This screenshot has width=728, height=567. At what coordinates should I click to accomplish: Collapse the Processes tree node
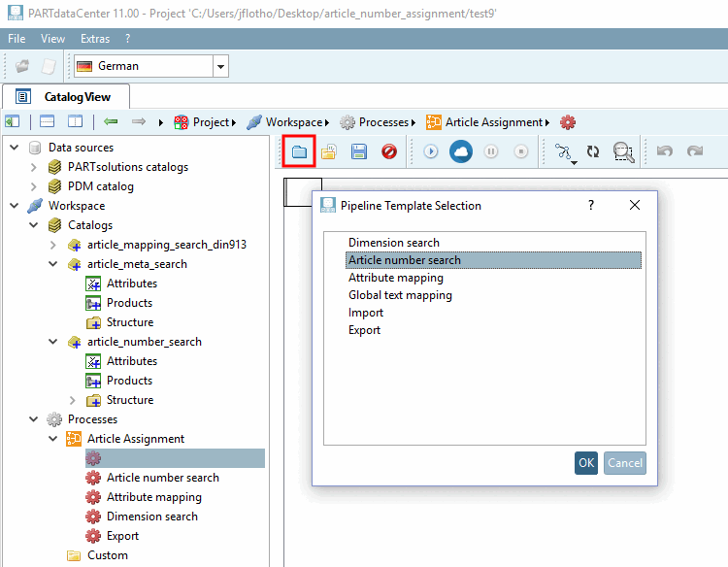click(33, 418)
